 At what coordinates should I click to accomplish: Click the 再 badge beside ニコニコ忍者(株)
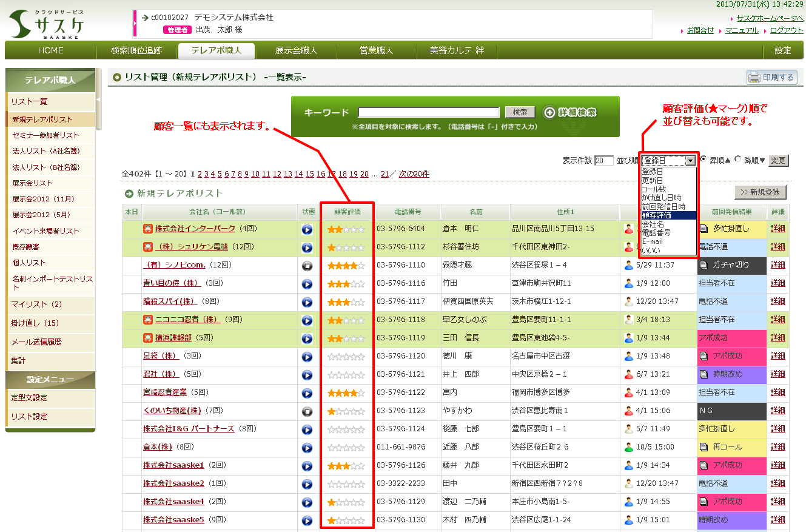coord(147,320)
